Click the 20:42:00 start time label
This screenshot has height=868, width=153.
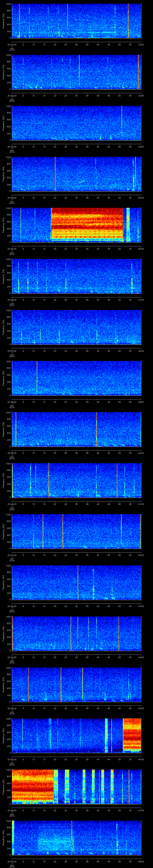point(12,606)
